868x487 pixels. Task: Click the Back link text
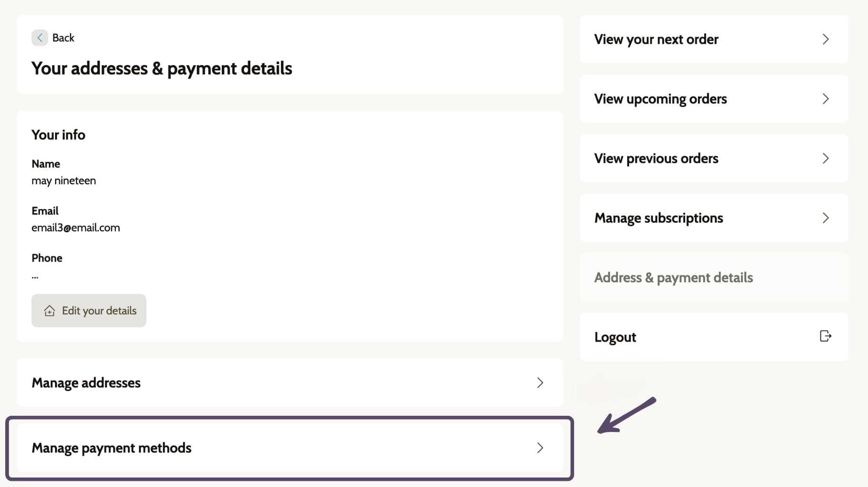point(63,38)
